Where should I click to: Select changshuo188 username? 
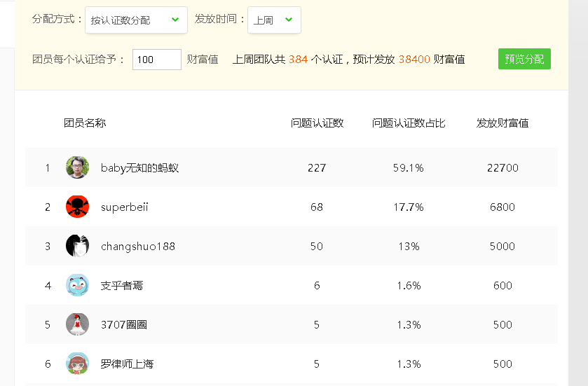[138, 246]
